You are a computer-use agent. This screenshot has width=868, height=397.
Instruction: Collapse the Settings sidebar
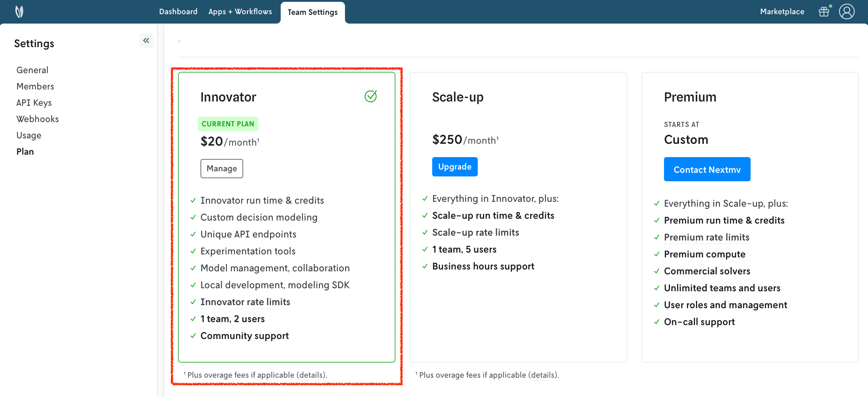146,41
